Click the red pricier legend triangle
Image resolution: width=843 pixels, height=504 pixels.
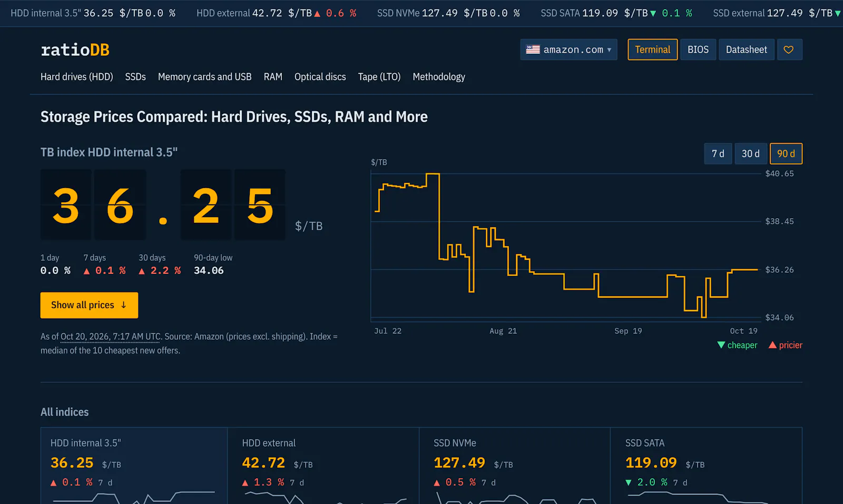(772, 345)
